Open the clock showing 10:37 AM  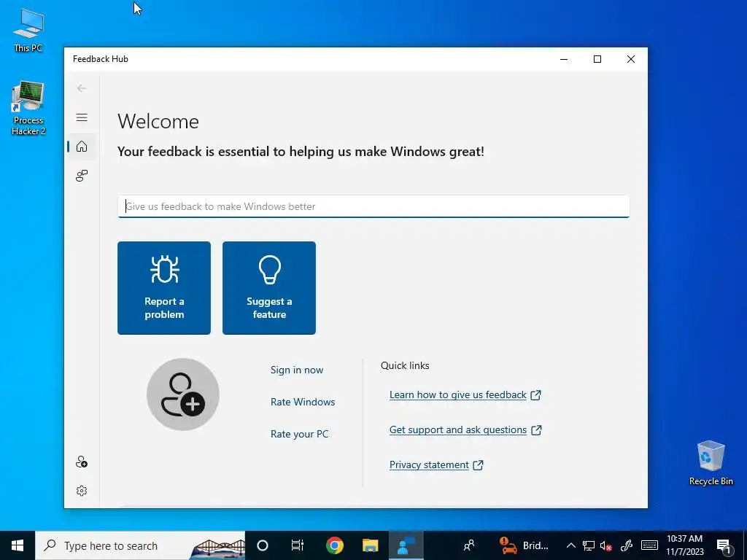[684, 545]
